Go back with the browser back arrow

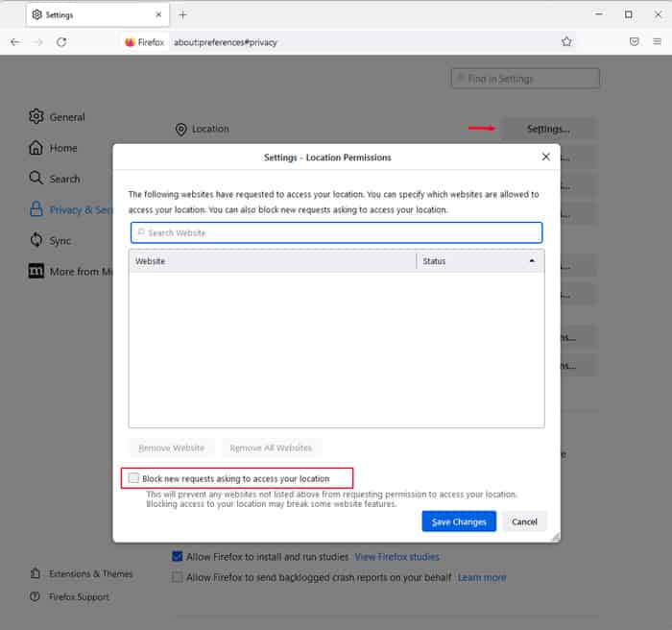pos(15,42)
